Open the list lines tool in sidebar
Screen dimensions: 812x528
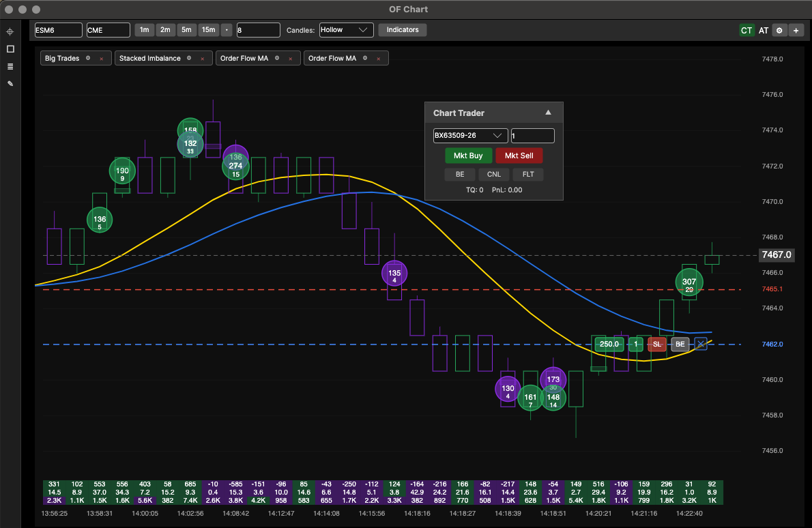10,66
